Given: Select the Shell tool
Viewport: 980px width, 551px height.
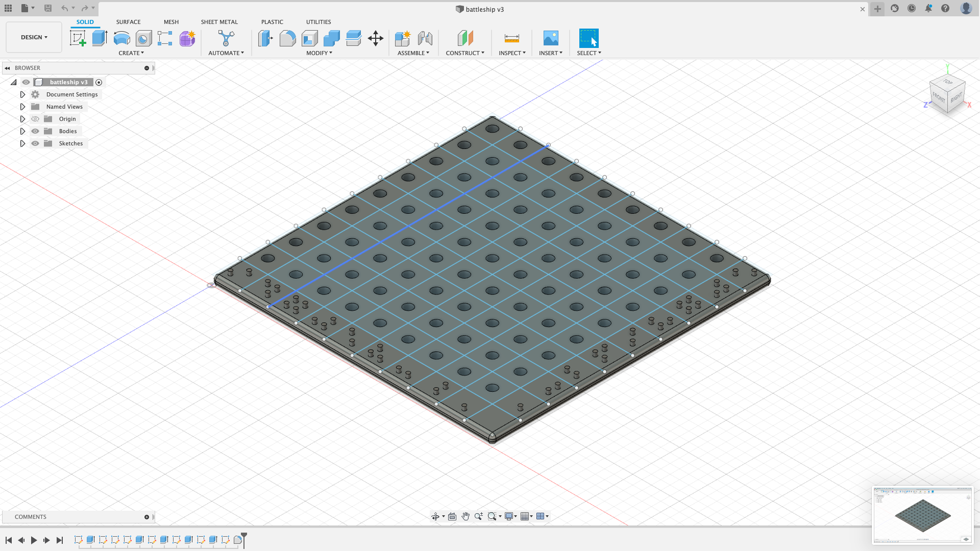Looking at the screenshot, I should coord(309,38).
